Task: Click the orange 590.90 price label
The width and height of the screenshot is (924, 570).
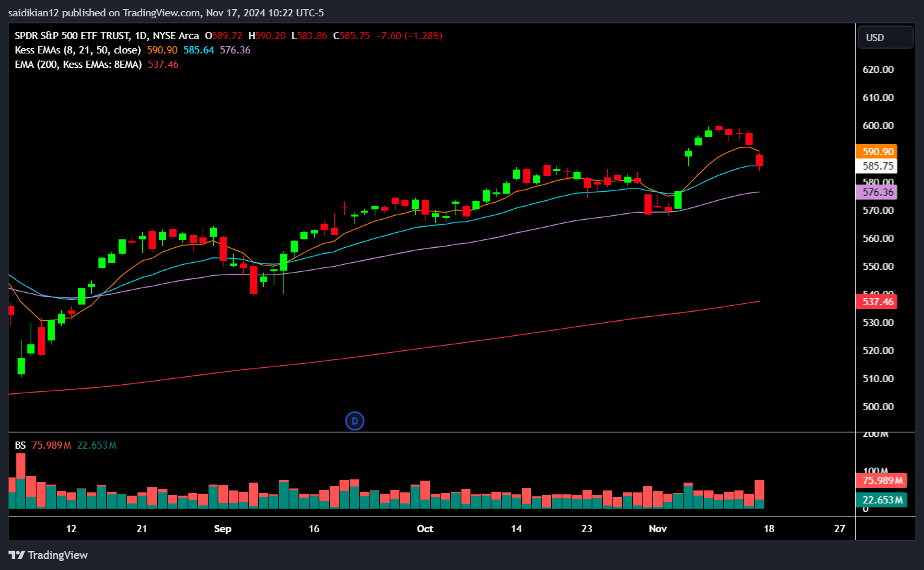Action: 877,151
